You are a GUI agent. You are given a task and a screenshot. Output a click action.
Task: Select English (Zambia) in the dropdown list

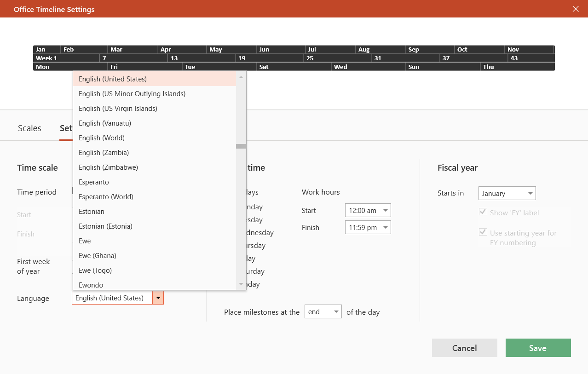(x=155, y=153)
